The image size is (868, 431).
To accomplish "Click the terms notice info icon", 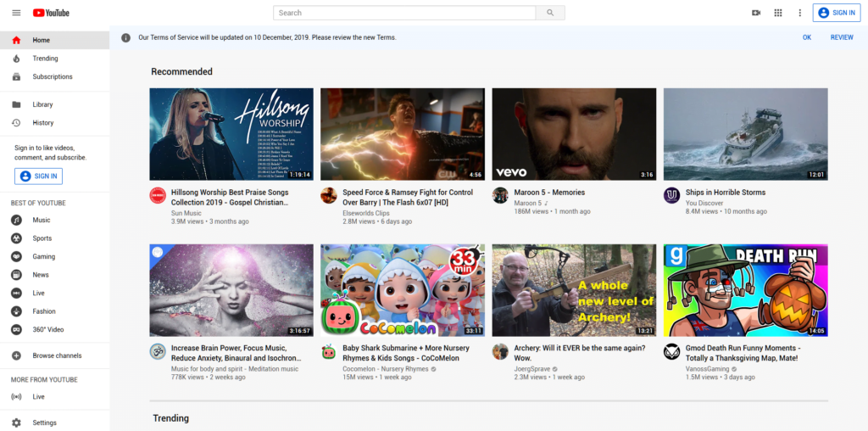I will coord(126,37).
